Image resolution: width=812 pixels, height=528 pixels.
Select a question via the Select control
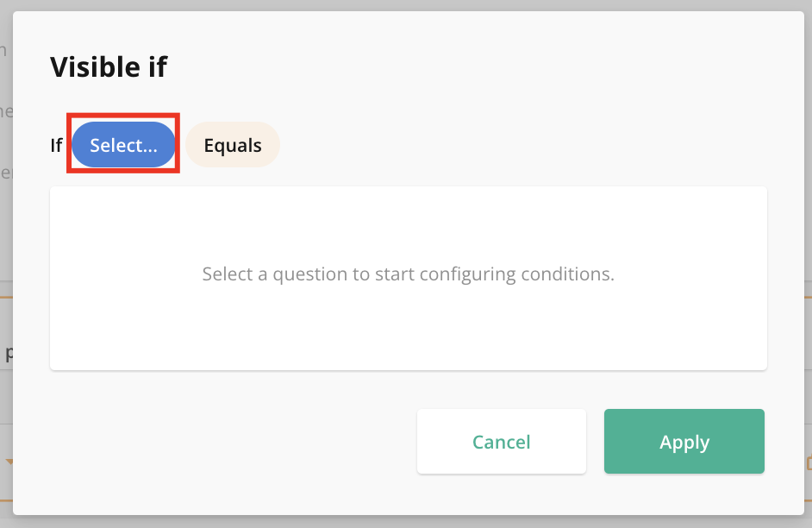(x=122, y=144)
